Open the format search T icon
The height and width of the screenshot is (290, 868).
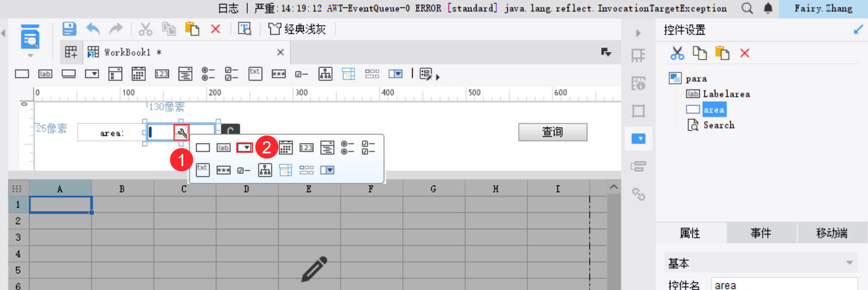245,29
